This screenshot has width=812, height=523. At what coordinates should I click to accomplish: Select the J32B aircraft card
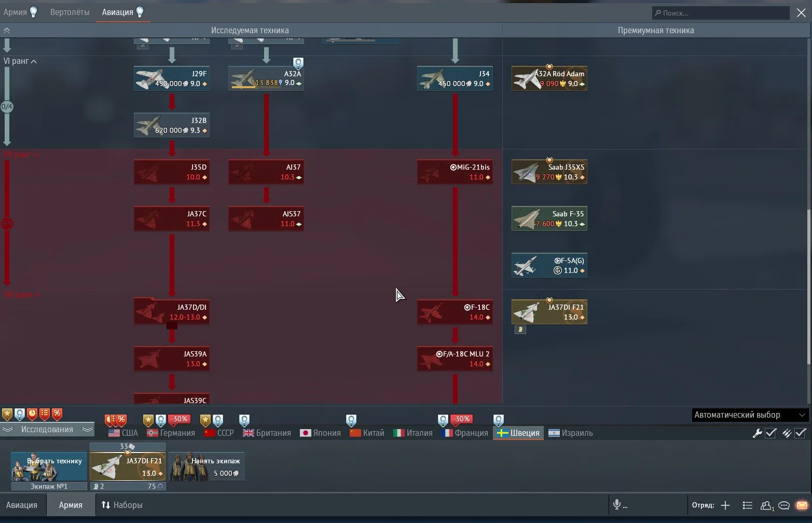point(172,125)
